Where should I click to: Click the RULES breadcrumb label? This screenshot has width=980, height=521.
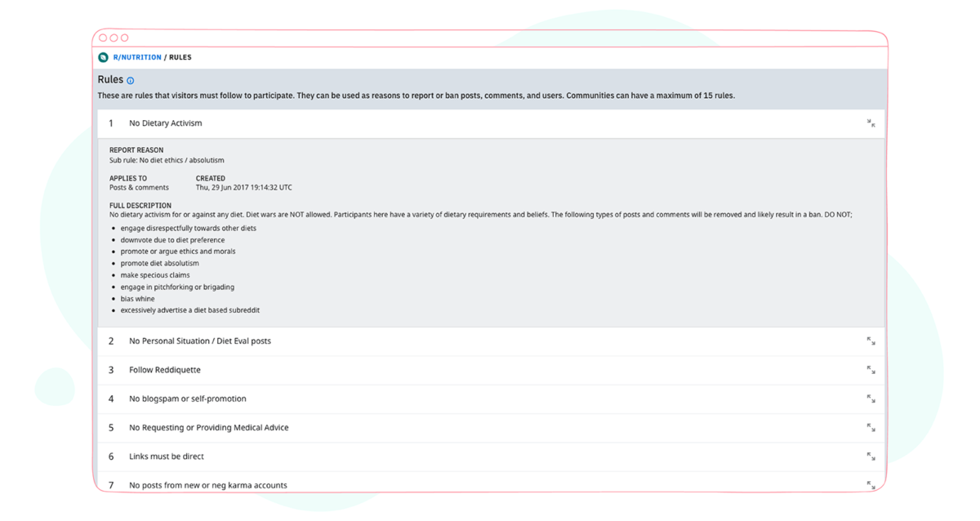coord(180,57)
